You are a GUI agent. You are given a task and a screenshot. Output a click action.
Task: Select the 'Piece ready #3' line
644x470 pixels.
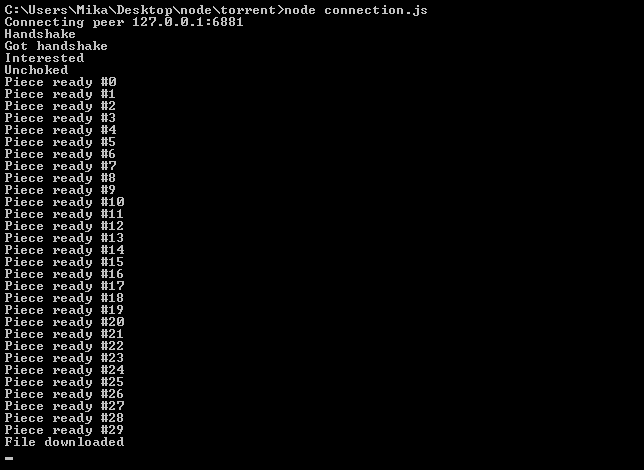click(x=60, y=118)
